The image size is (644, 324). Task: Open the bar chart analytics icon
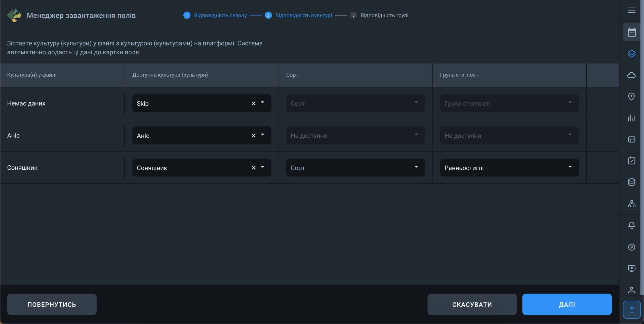coord(631,118)
